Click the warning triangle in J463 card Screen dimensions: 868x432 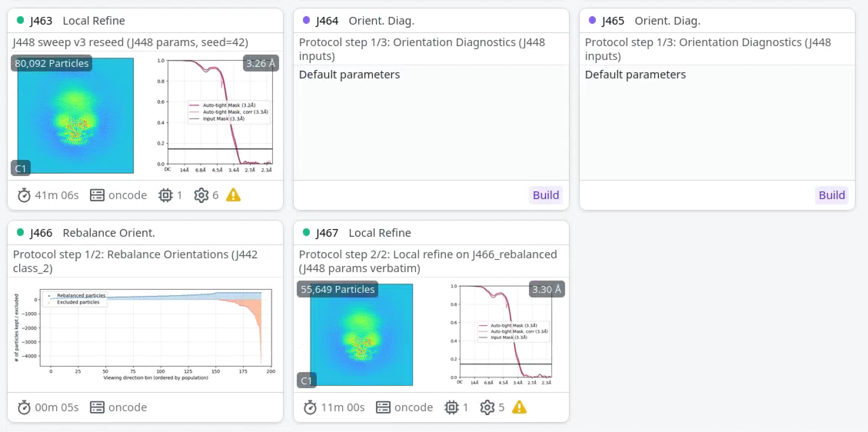point(233,195)
